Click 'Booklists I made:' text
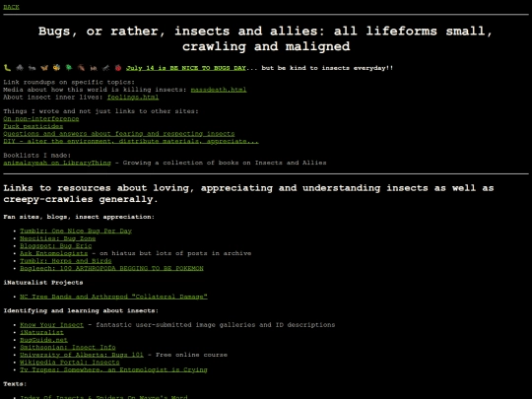The height and width of the screenshot is (399, 532). [x=37, y=156]
